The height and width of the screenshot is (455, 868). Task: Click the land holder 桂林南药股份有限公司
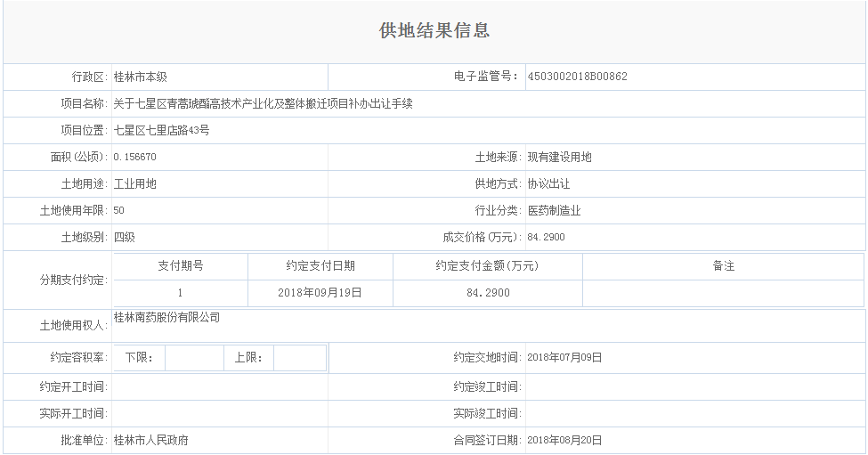pyautogui.click(x=166, y=317)
